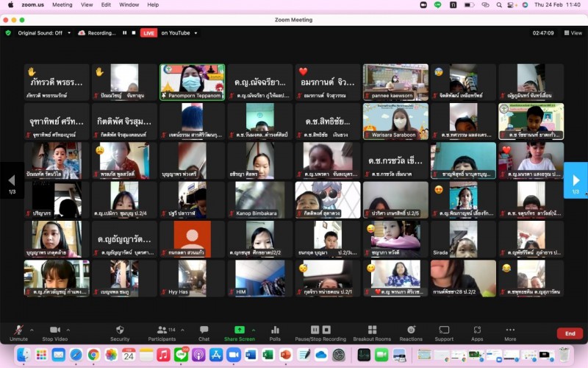Viewport: 588px width, 368px height.
Task: Open the Security shield menu
Action: tap(120, 333)
